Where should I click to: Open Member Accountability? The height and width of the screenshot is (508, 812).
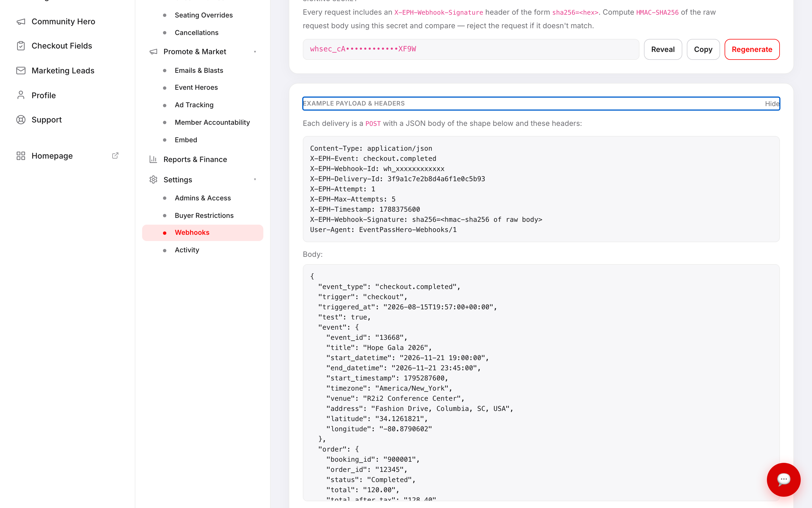[x=212, y=122]
